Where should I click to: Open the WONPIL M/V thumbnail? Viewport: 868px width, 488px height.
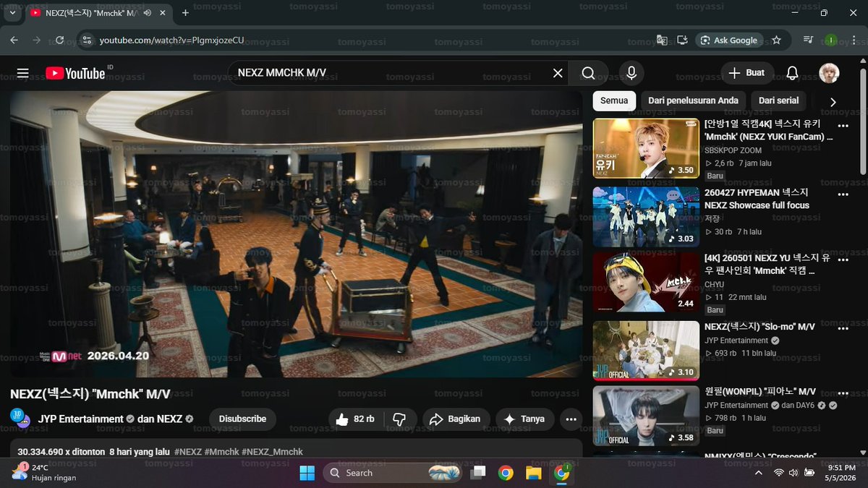pos(646,416)
